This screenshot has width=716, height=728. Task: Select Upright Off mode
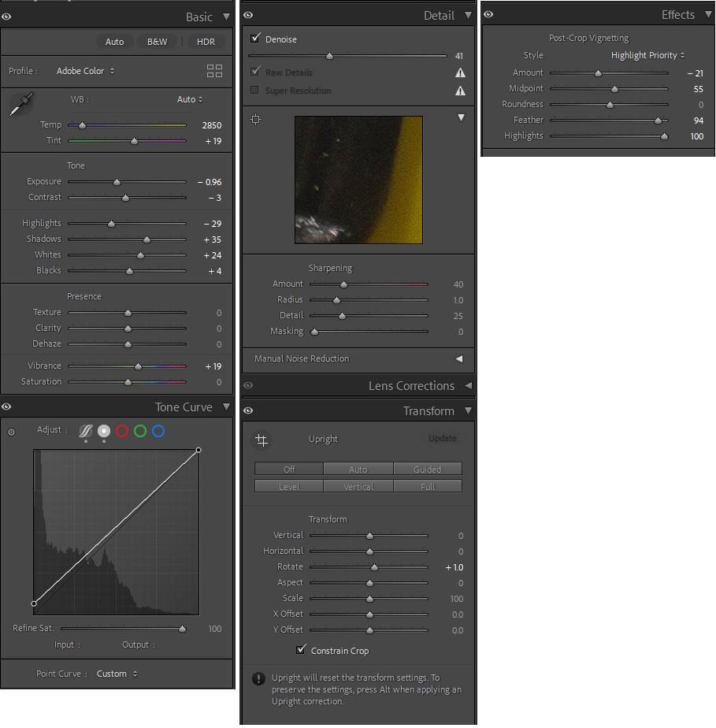(x=288, y=469)
